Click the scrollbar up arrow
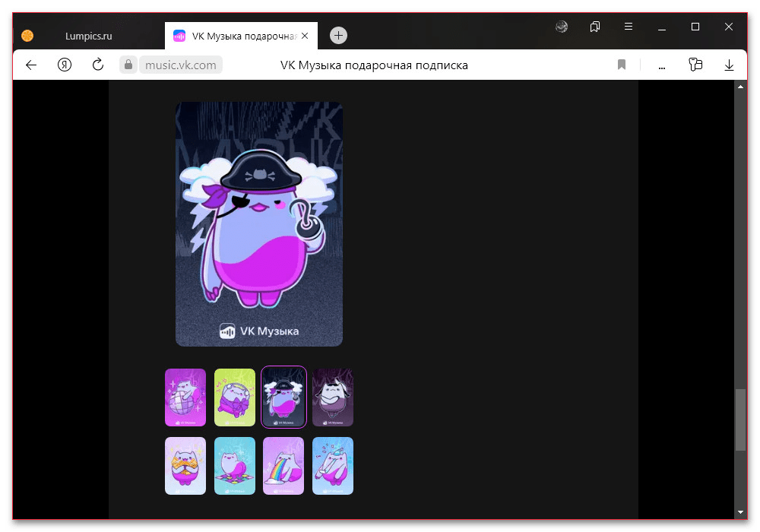Image resolution: width=760 pixels, height=532 pixels. [x=740, y=87]
